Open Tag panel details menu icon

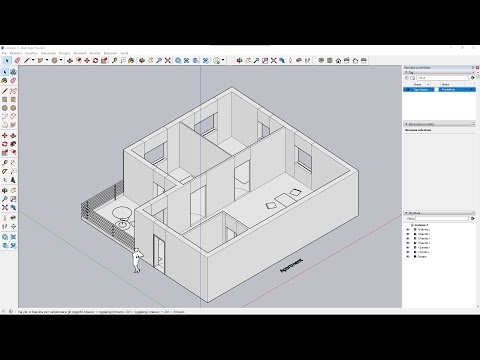(473, 78)
